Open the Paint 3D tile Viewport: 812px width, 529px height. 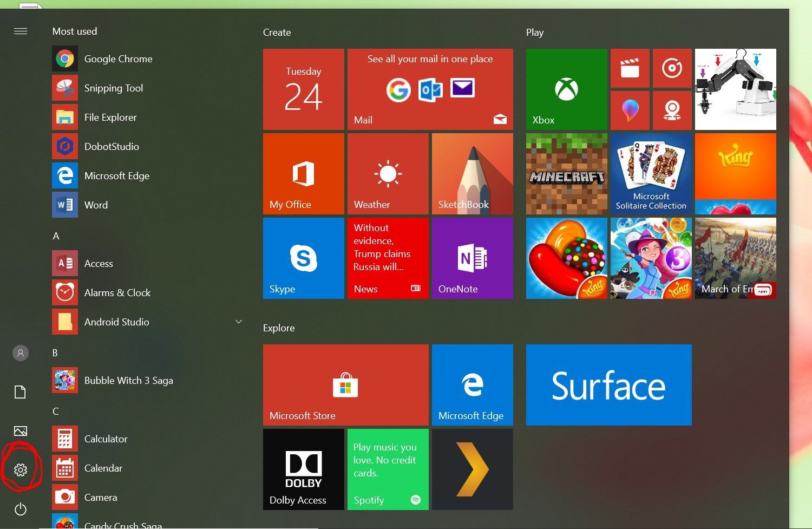tap(630, 110)
